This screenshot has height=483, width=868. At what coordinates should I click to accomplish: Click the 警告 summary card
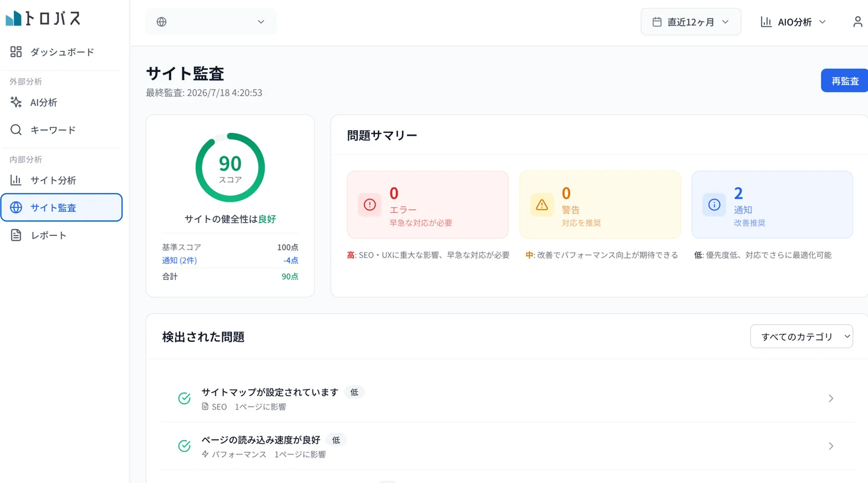pyautogui.click(x=600, y=204)
